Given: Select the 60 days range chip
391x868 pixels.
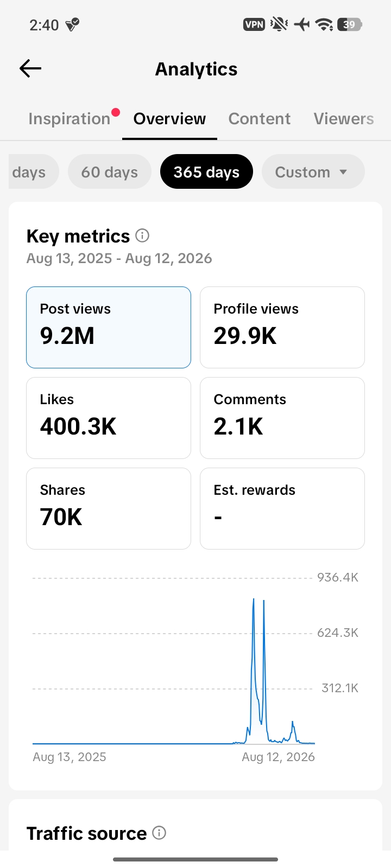Looking at the screenshot, I should (x=110, y=171).
